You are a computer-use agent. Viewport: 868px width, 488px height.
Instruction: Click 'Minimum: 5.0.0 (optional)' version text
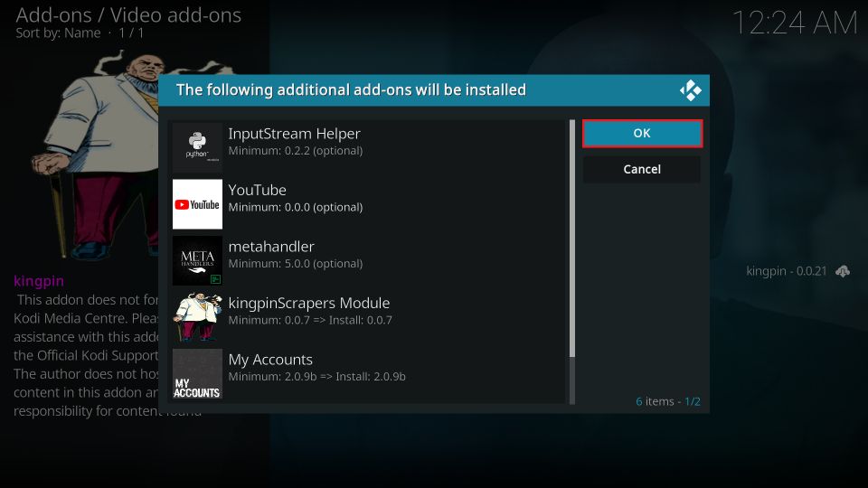click(296, 263)
